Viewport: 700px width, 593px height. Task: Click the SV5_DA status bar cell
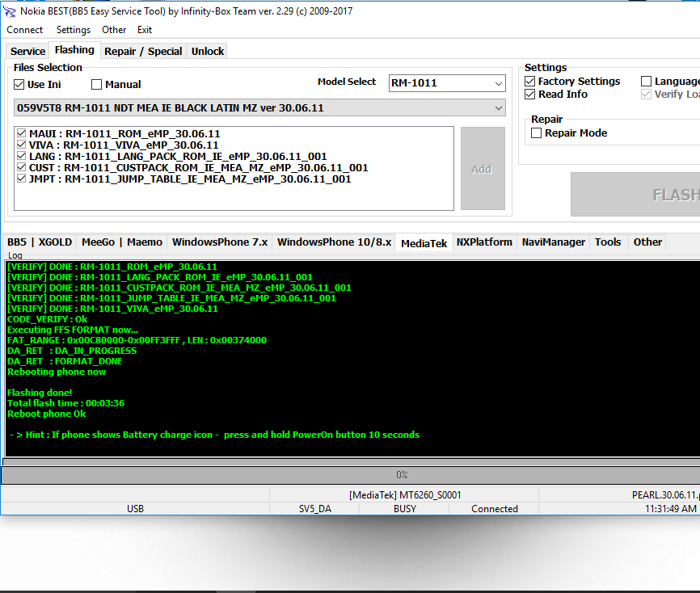(314, 509)
